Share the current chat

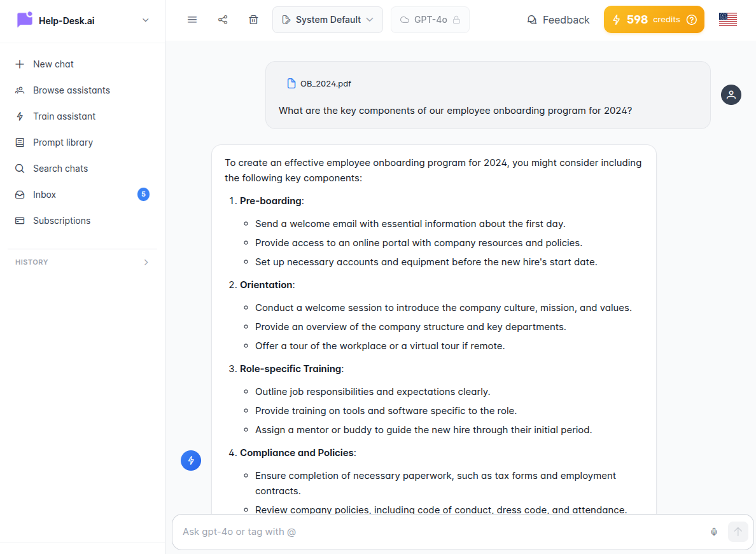pos(223,20)
